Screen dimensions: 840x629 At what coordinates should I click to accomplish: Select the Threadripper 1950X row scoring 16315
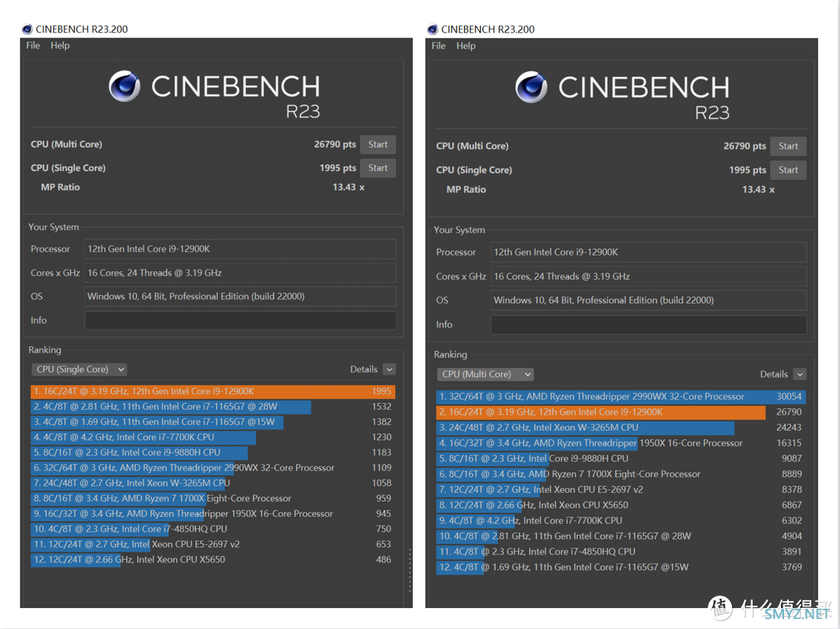coord(621,443)
